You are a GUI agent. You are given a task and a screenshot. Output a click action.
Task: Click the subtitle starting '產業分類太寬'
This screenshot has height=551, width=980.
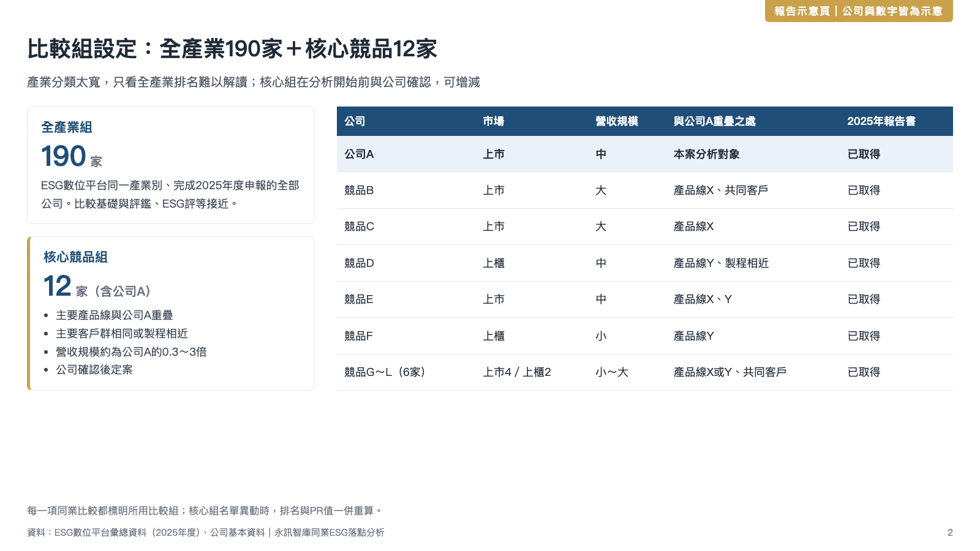pyautogui.click(x=254, y=82)
